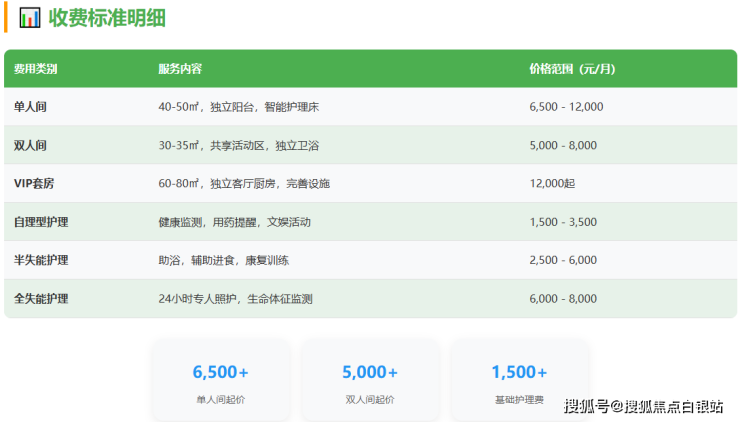Select the 双人间 row label
The image size is (740, 422).
point(31,145)
